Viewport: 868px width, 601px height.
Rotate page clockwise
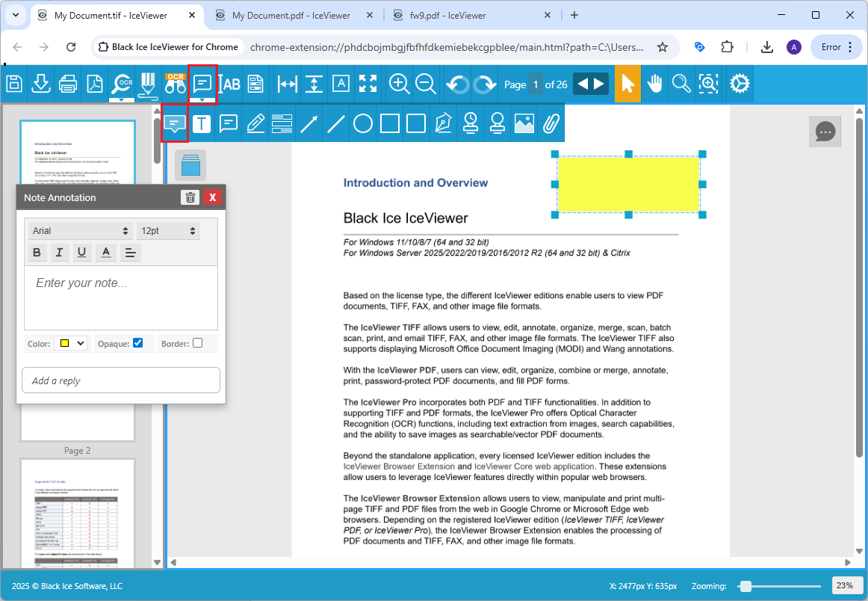pos(484,84)
